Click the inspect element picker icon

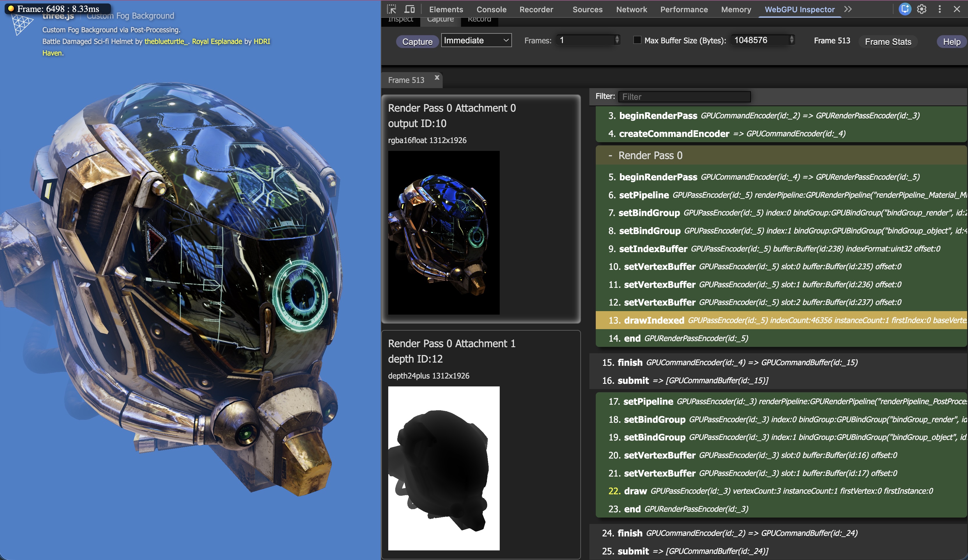(x=391, y=9)
